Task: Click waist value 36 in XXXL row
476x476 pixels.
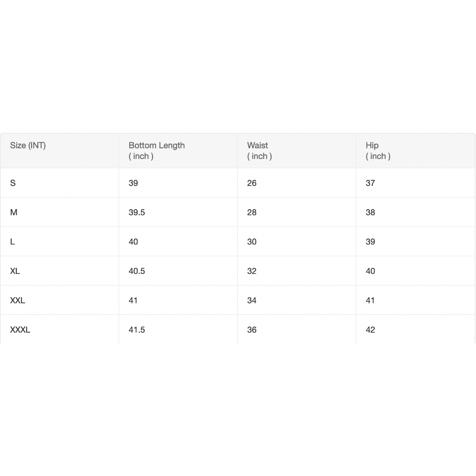Action: click(251, 330)
